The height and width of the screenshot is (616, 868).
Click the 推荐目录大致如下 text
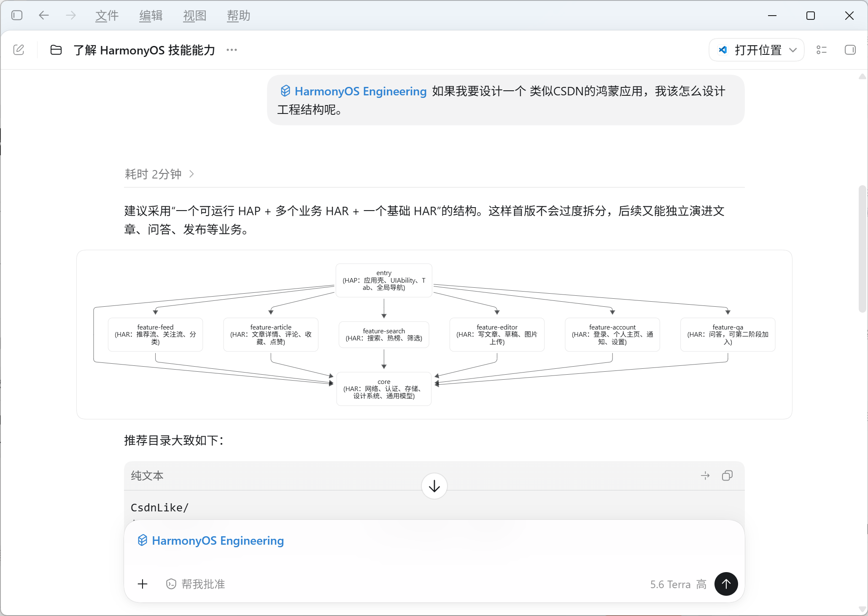174,440
